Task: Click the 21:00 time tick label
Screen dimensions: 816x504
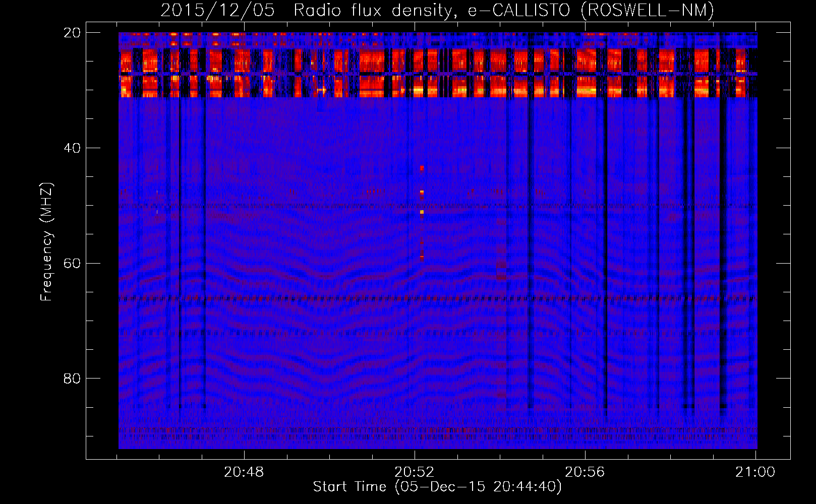Action: 755,472
